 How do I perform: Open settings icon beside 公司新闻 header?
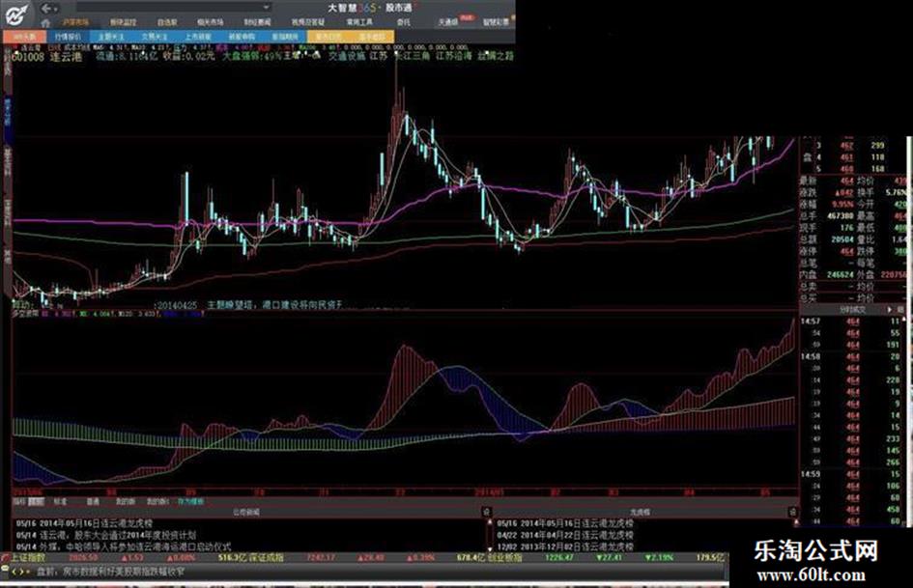pyautogui.click(x=486, y=512)
